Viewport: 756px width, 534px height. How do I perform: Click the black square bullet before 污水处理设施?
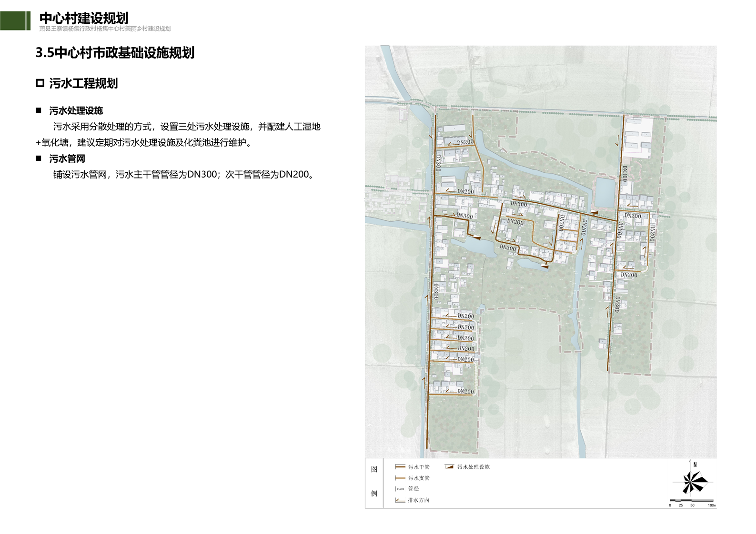tap(39, 110)
